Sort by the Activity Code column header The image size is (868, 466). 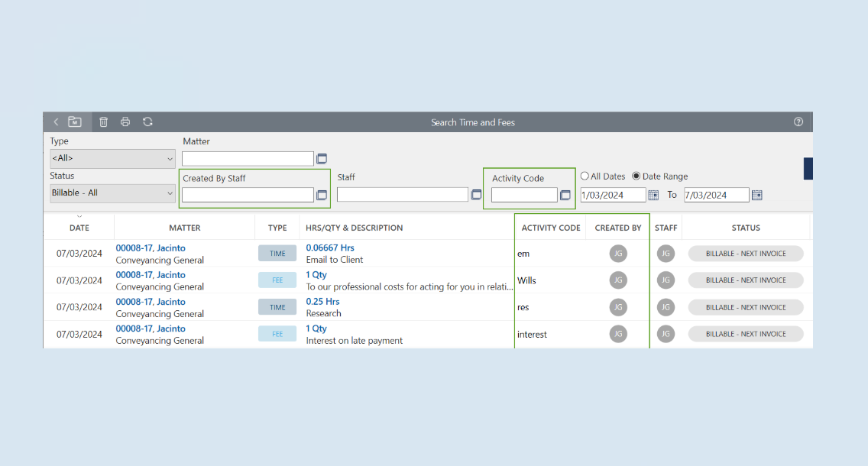click(x=550, y=228)
